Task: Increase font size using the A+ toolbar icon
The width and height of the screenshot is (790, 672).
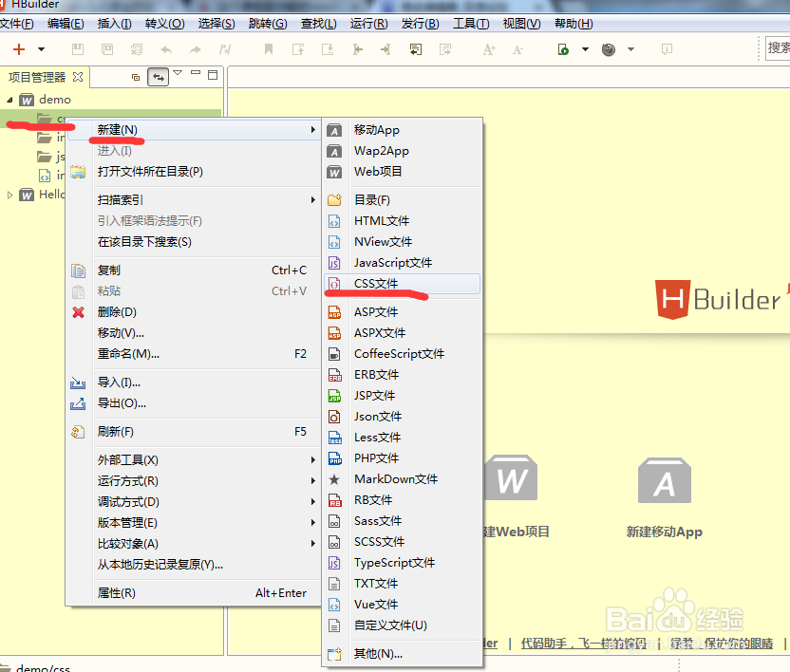Action: 489,50
